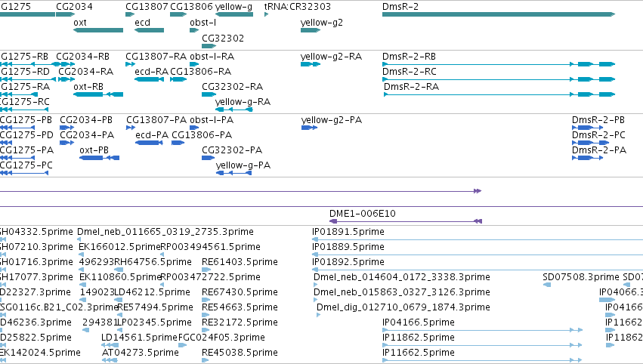This screenshot has height=364, width=643.
Task: Click the RE32172.5prime EST
Action: coord(206,330)
